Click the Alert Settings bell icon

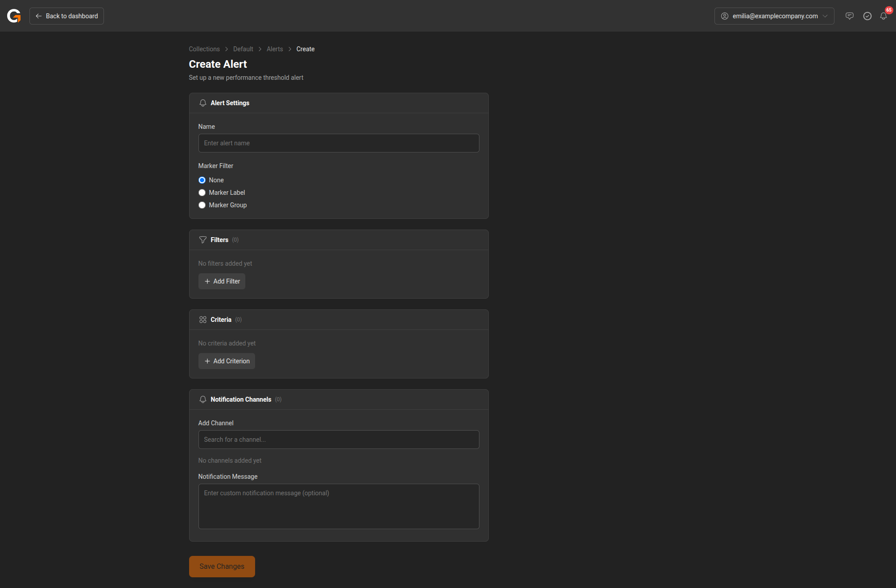[202, 103]
